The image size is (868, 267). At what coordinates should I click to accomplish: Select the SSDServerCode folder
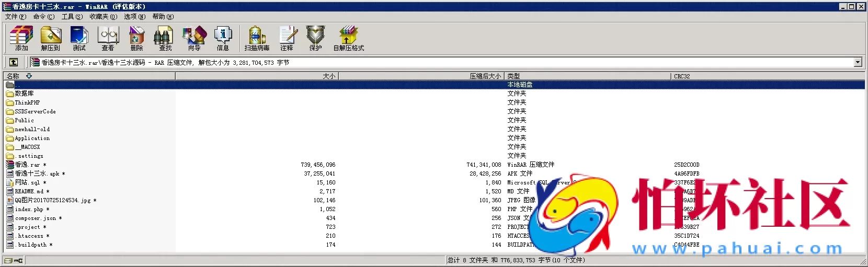pos(35,112)
